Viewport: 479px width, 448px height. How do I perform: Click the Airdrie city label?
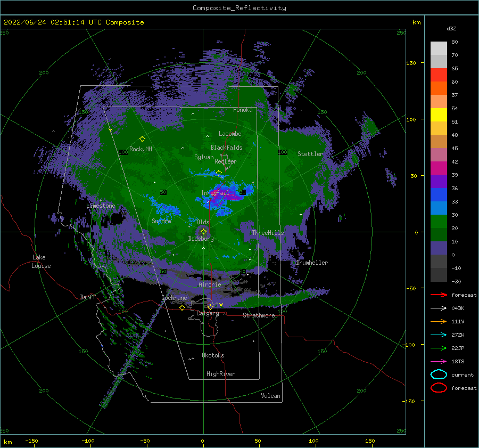(210, 284)
